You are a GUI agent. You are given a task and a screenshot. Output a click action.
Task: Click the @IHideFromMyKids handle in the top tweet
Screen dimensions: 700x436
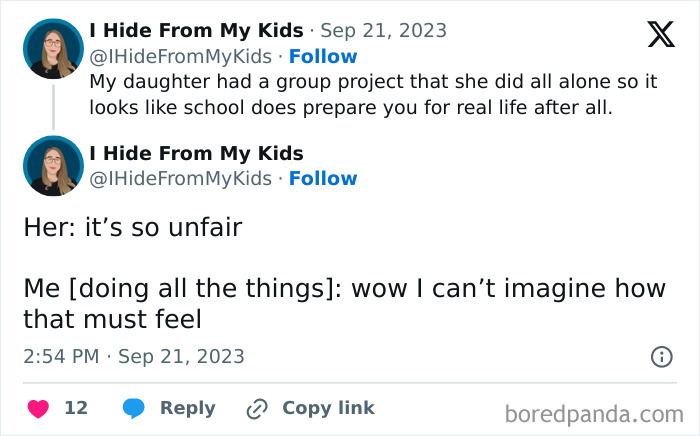180,56
